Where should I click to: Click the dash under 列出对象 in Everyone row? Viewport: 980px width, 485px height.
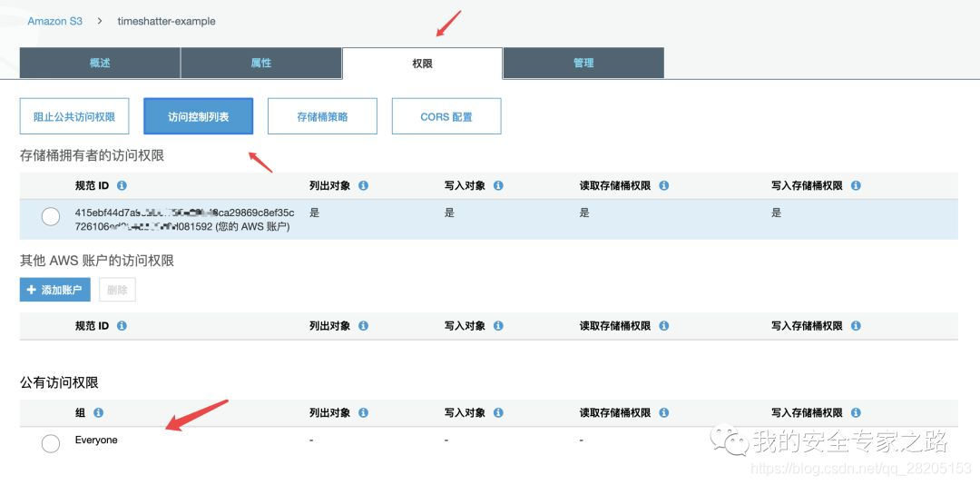click(311, 440)
